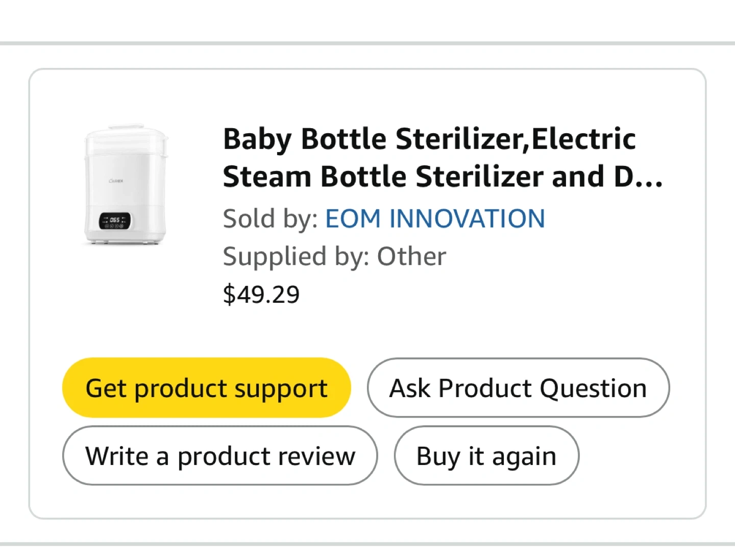Open the EOM INNOVATION seller link
This screenshot has width=735, height=560.
(x=435, y=219)
